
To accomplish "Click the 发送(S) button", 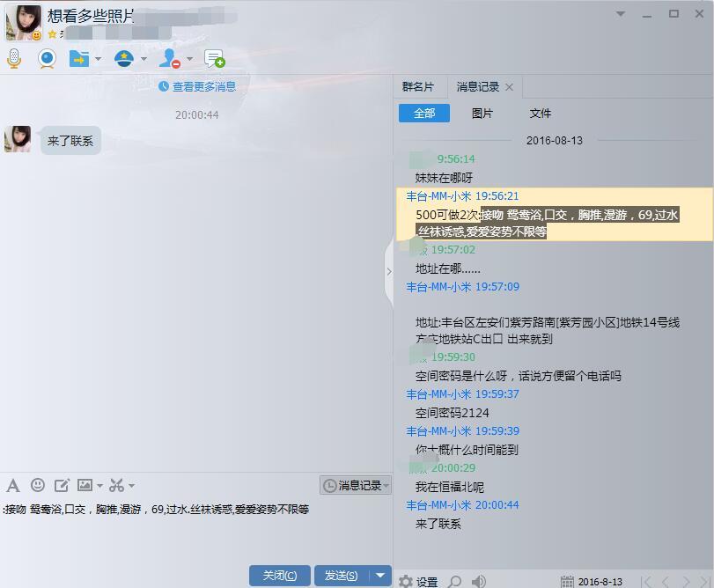I will (x=341, y=576).
